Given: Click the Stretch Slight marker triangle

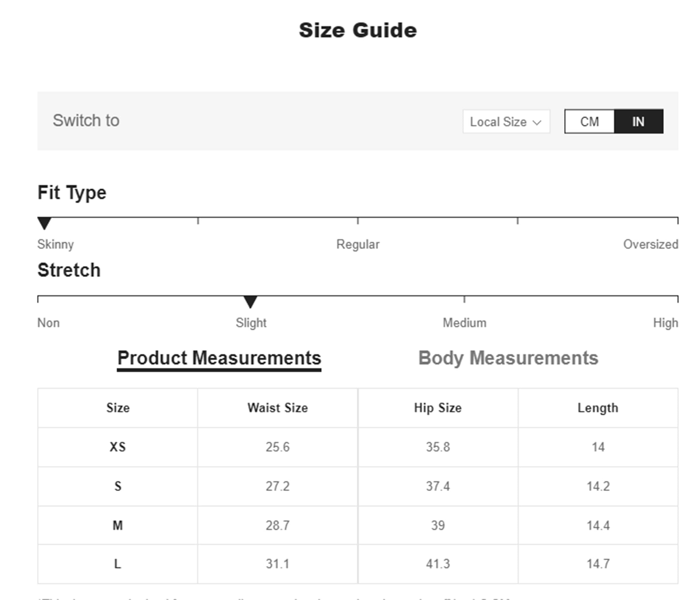Looking at the screenshot, I should (250, 302).
